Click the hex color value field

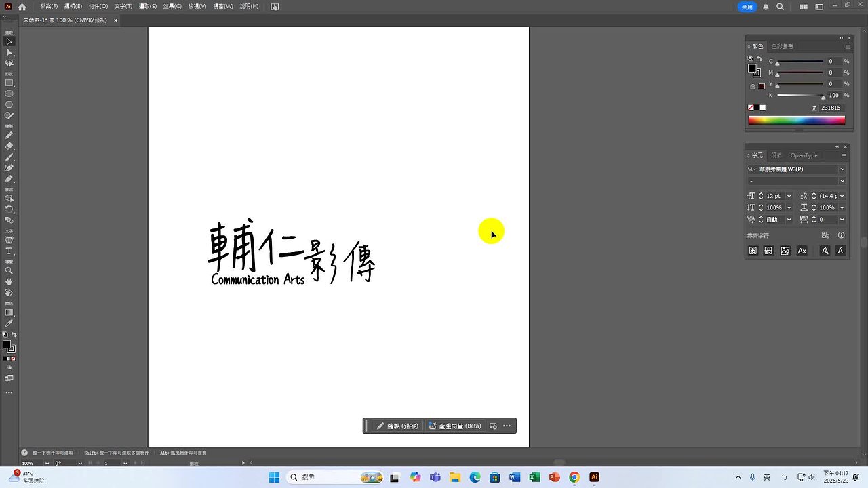coord(831,108)
